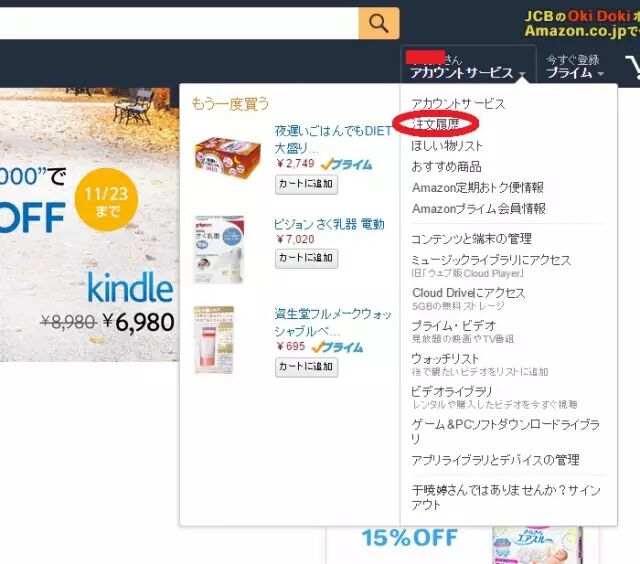Open the shopping cart icon
The height and width of the screenshot is (564, 640).
point(633,67)
